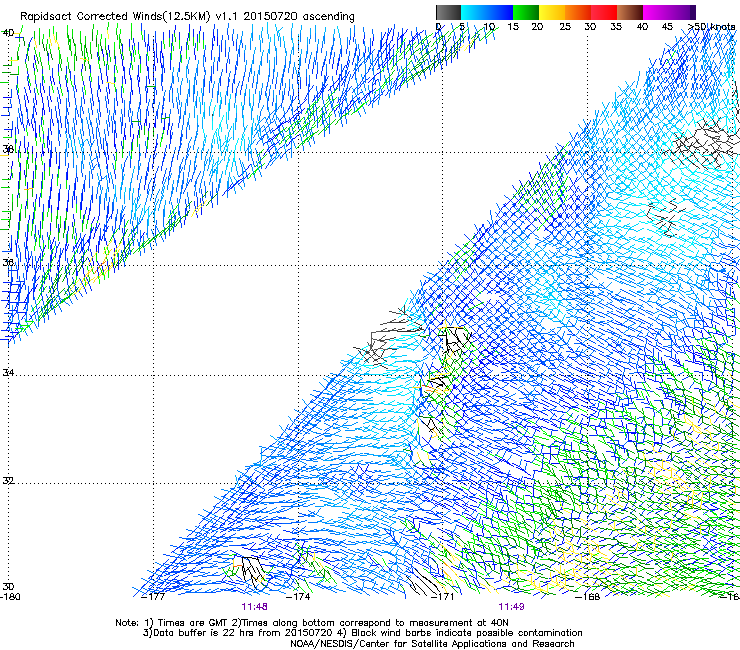Click the longitude label -180
740x650 pixels.
click(10, 597)
